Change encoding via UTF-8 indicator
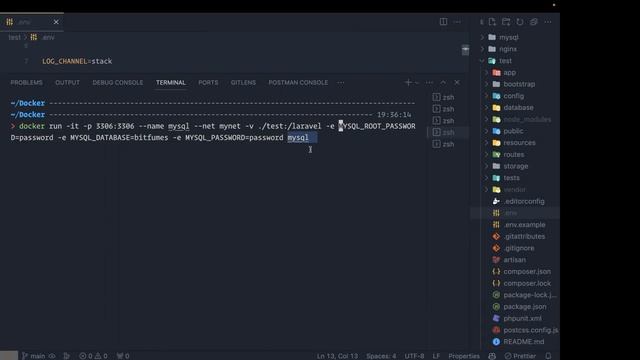The width and height of the screenshot is (640, 360). point(414,356)
